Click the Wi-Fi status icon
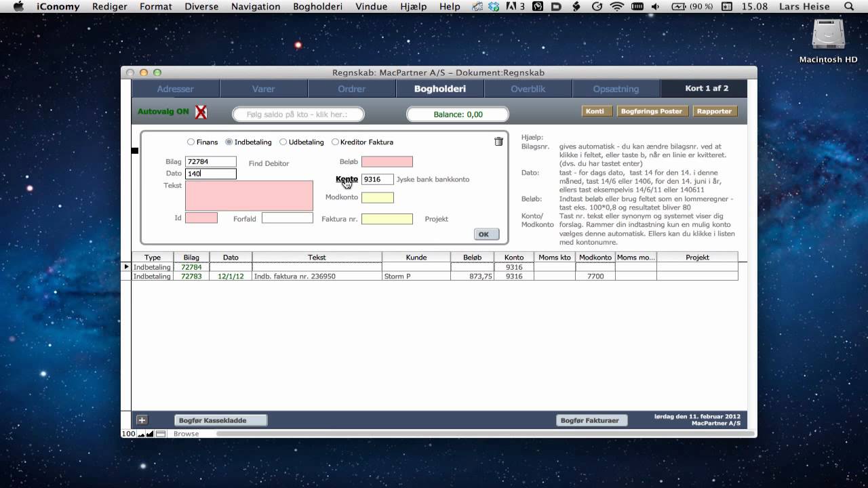Image resolution: width=868 pixels, height=488 pixels. [616, 6]
